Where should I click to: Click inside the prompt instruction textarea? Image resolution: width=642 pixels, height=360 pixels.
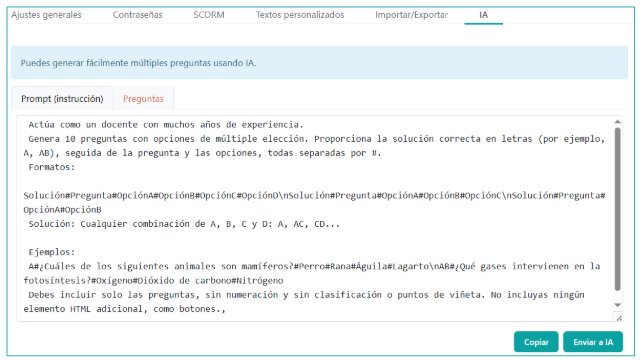[314, 218]
